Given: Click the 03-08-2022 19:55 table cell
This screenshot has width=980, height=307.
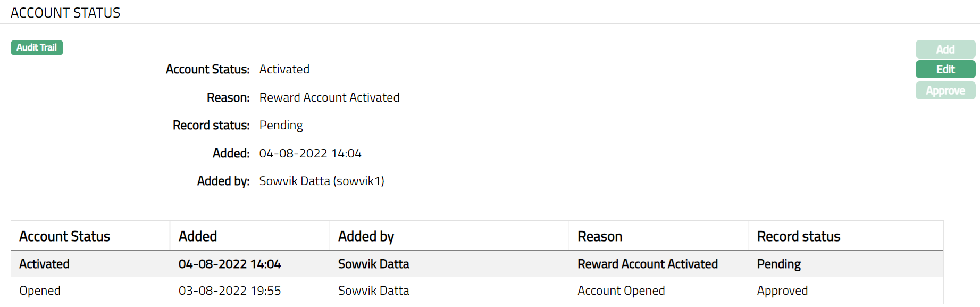Looking at the screenshot, I should point(230,291).
